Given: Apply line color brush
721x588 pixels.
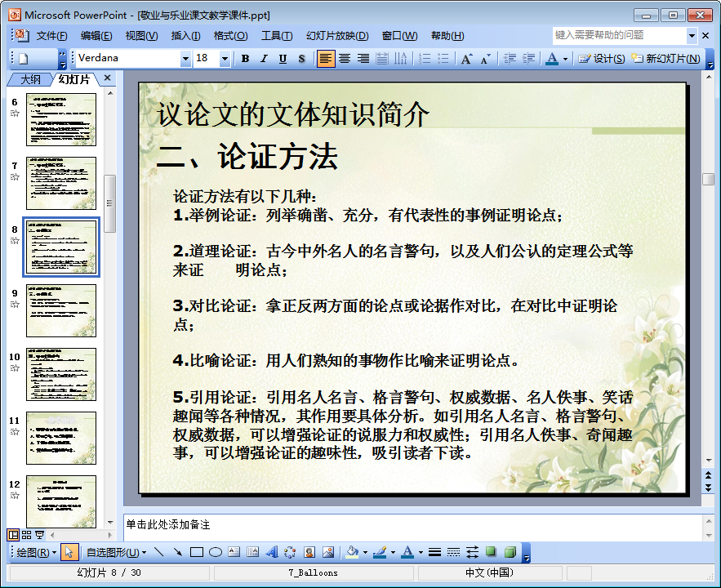Looking at the screenshot, I should point(380,552).
